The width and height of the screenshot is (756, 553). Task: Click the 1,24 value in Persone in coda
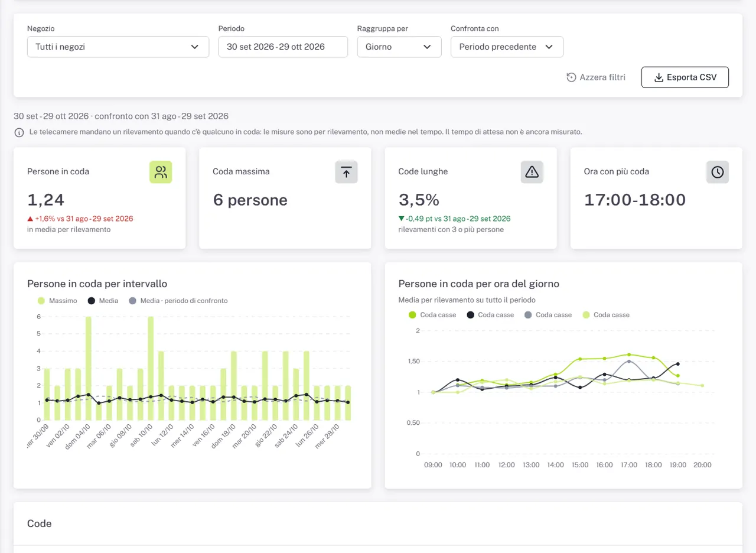46,200
